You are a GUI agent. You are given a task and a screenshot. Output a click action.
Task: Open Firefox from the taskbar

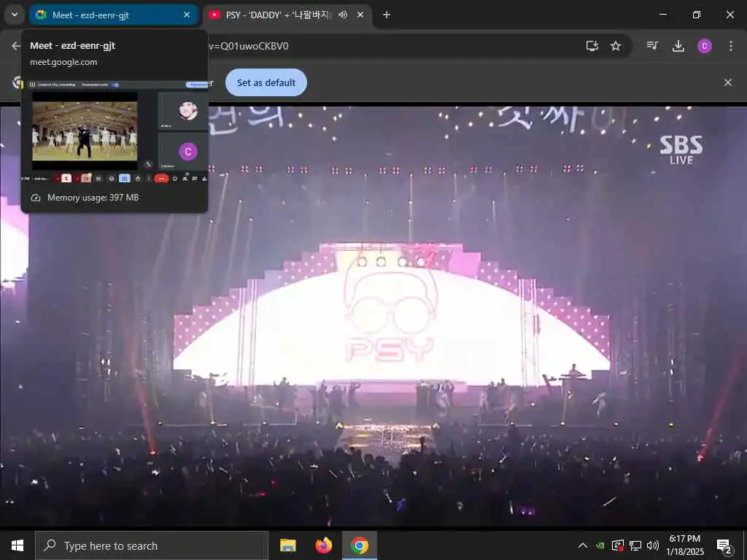pos(324,545)
